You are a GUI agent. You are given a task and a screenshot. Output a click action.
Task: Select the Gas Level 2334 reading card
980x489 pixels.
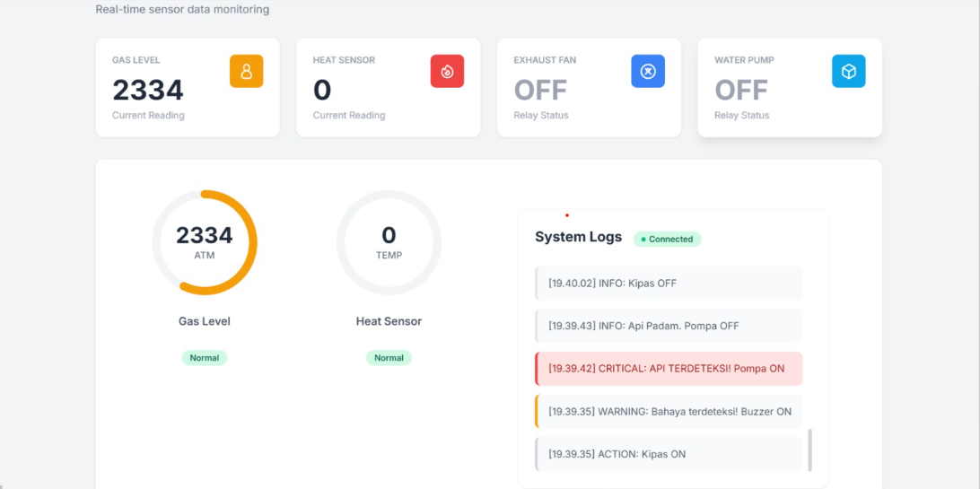tap(188, 87)
